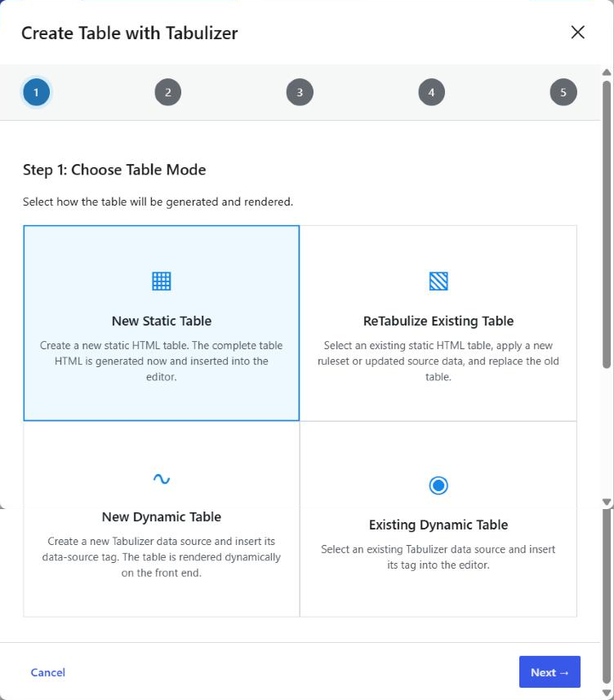Choose the New Dynamic Table title

point(162,517)
